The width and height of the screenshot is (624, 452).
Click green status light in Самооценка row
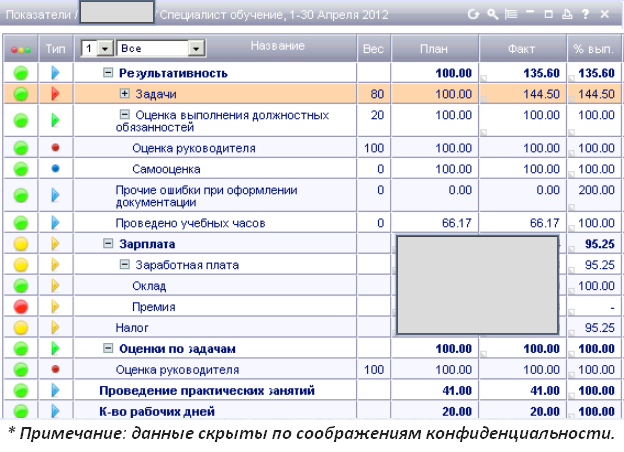click(21, 169)
